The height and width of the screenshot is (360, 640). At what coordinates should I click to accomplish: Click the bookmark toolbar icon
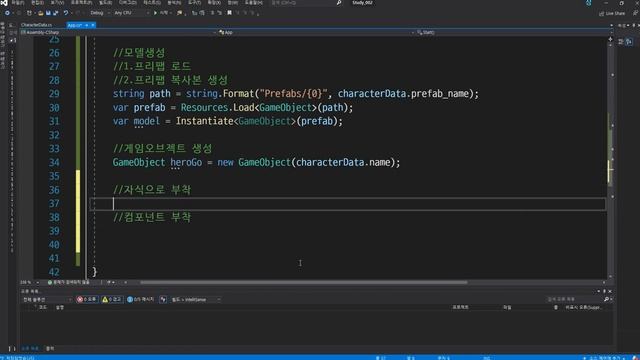pyautogui.click(x=229, y=13)
